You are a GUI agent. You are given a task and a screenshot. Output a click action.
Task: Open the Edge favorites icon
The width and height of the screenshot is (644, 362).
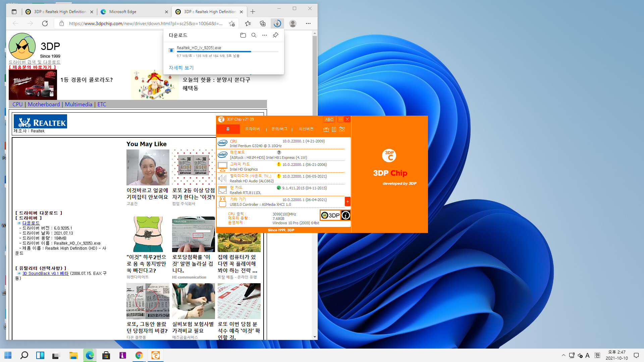pyautogui.click(x=248, y=23)
